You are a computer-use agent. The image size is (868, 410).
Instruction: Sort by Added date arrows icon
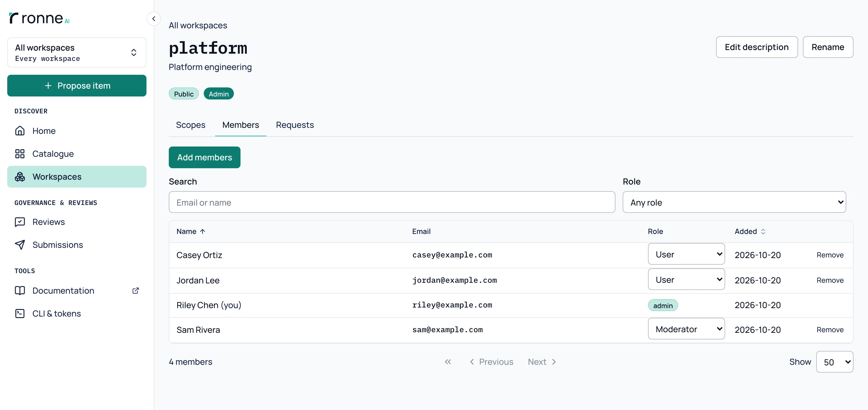point(763,231)
